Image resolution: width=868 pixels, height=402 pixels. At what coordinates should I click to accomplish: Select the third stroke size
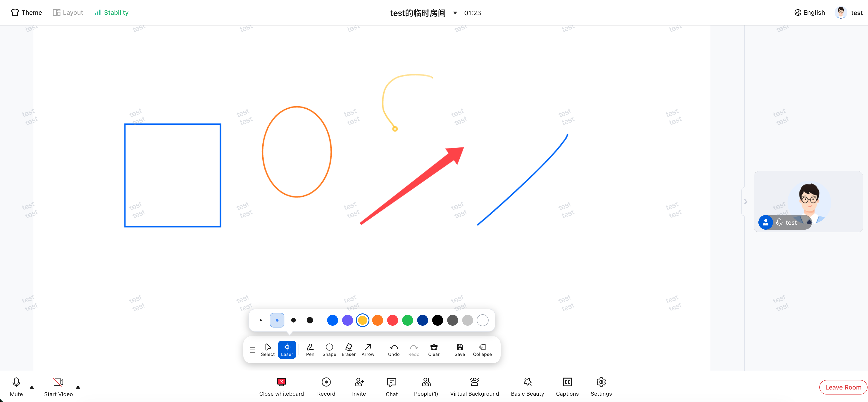294,320
